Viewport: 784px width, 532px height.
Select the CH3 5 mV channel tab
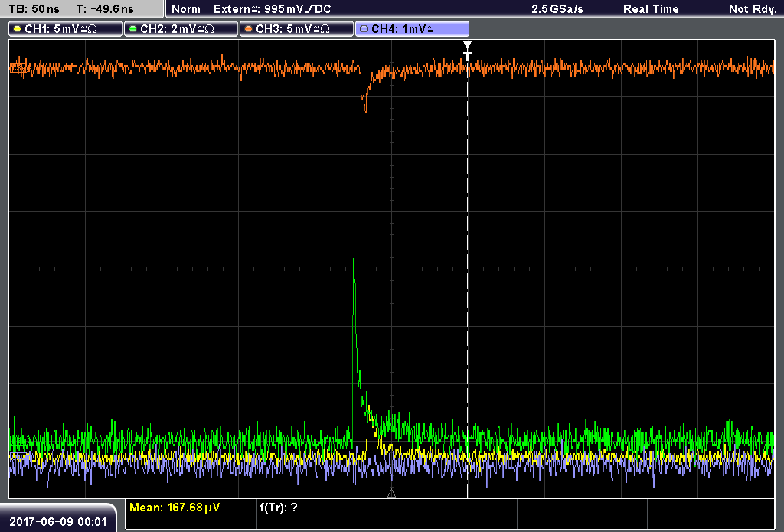pos(296,29)
